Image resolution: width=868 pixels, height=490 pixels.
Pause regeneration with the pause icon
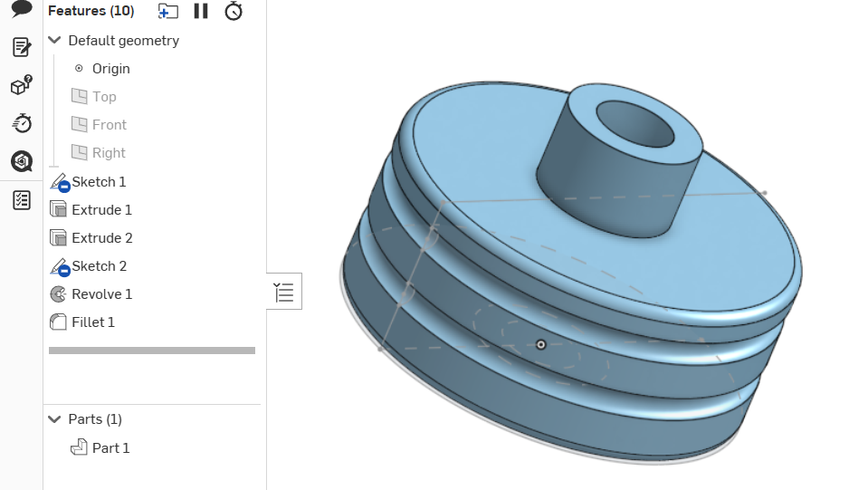coord(201,11)
